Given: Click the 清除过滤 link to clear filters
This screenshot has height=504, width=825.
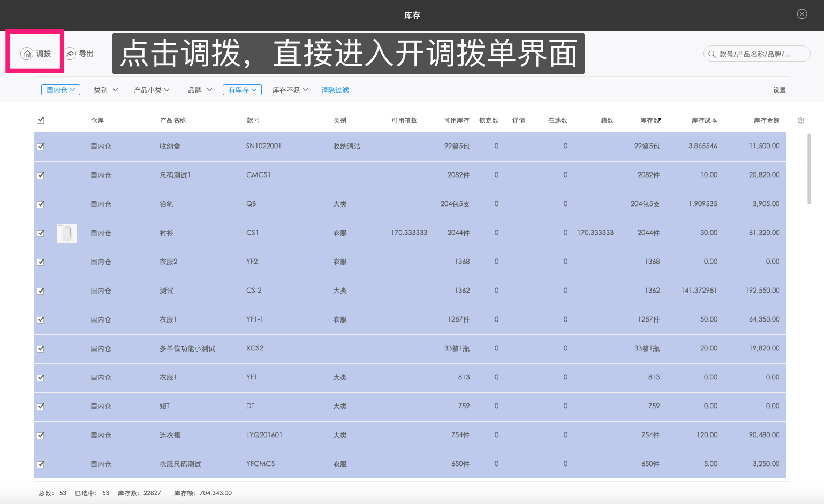Looking at the screenshot, I should [x=335, y=89].
